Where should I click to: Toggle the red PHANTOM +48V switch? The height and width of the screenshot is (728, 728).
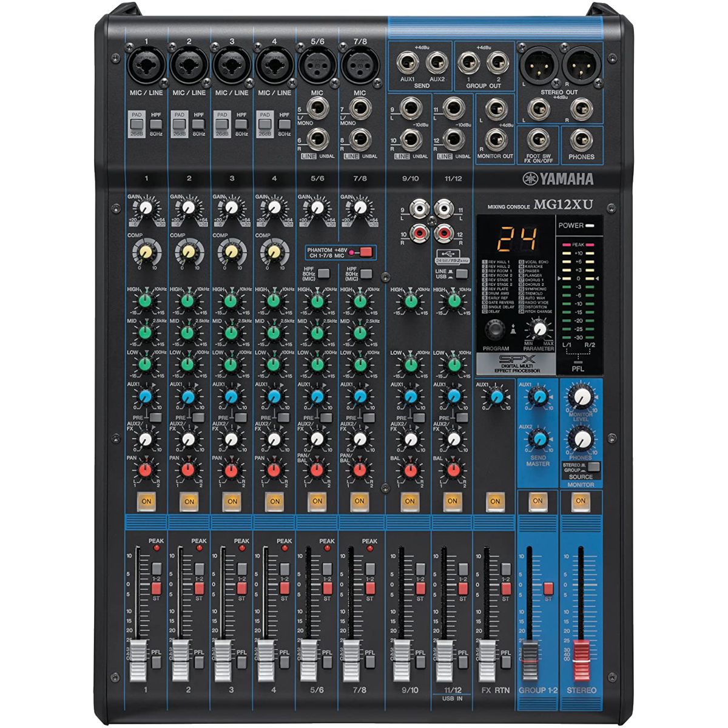[365, 252]
